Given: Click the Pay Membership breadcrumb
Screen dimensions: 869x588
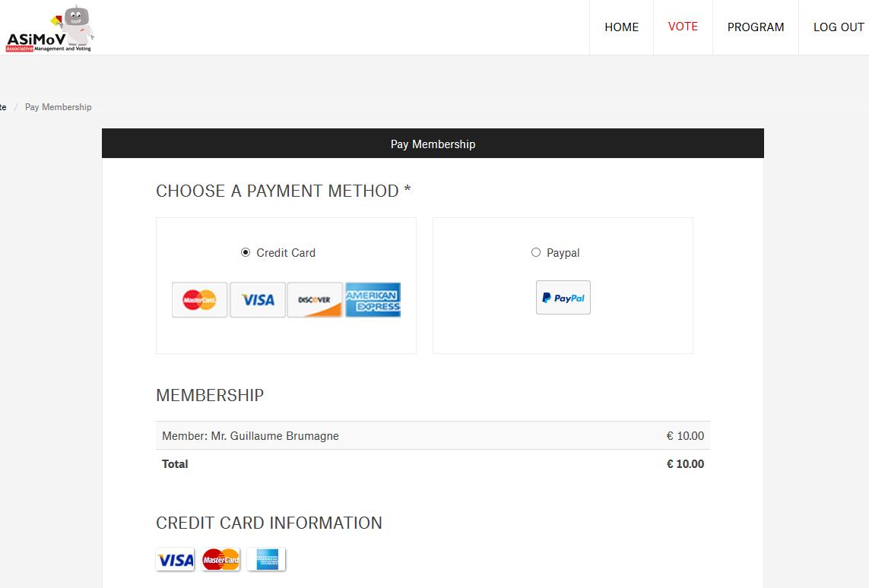Looking at the screenshot, I should point(59,107).
